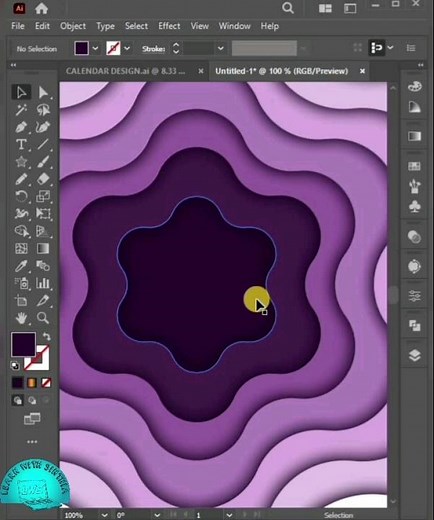Screen dimensions: 434x520
Task: Open the Edit menu
Action: (42, 26)
